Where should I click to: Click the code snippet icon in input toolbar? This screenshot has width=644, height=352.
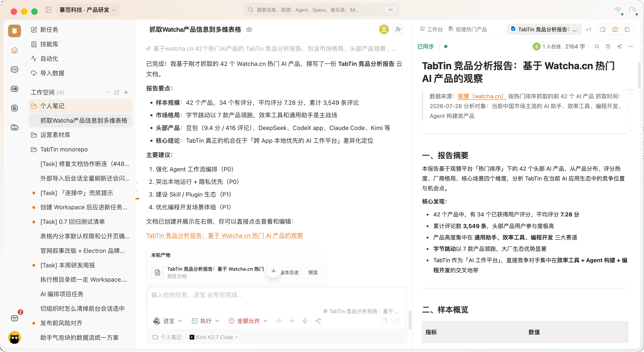(x=279, y=321)
